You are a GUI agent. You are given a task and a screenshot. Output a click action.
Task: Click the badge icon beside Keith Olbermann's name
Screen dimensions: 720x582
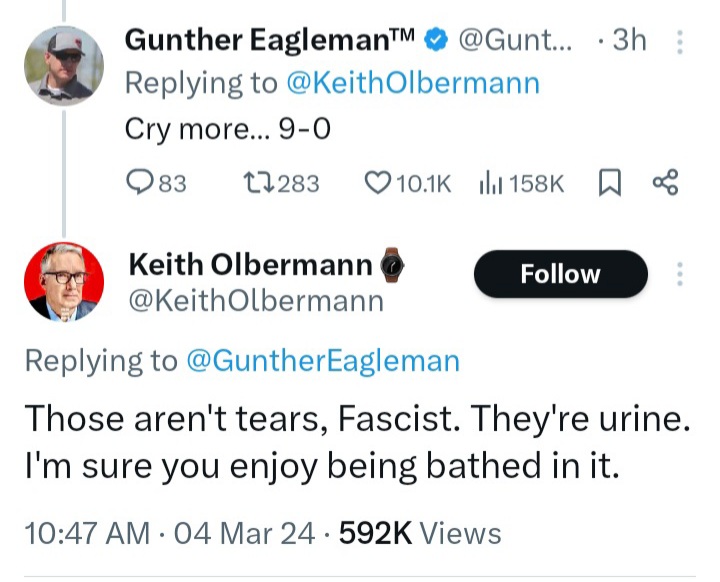391,265
